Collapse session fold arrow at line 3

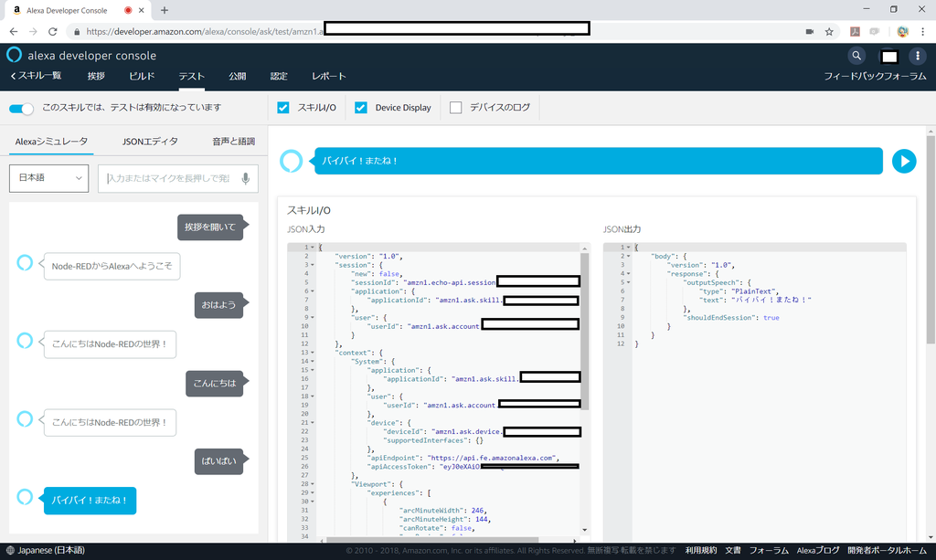pyautogui.click(x=313, y=265)
